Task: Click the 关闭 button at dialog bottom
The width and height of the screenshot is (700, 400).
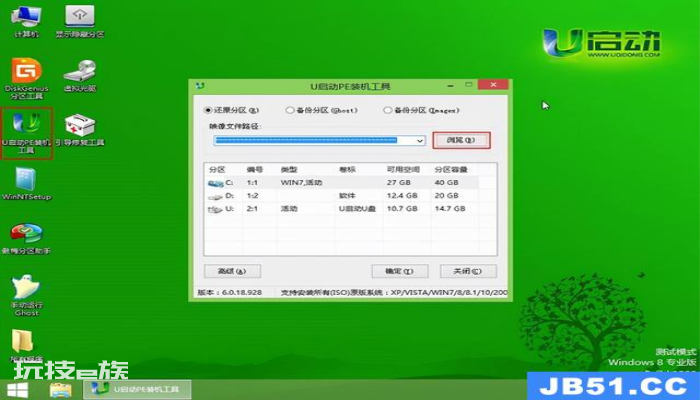Action: (x=468, y=271)
